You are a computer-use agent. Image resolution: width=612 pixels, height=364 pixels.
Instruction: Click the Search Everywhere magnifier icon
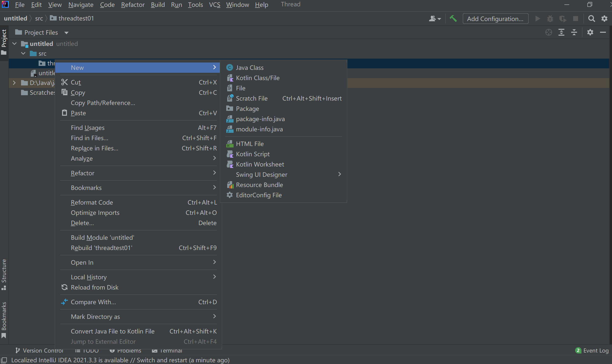(x=591, y=19)
